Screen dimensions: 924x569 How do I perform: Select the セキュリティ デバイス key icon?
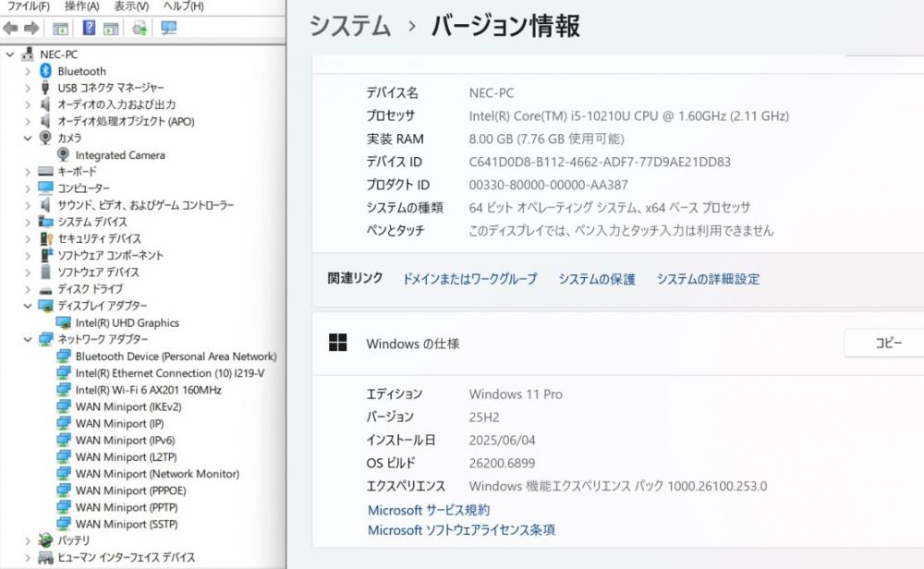pos(45,238)
